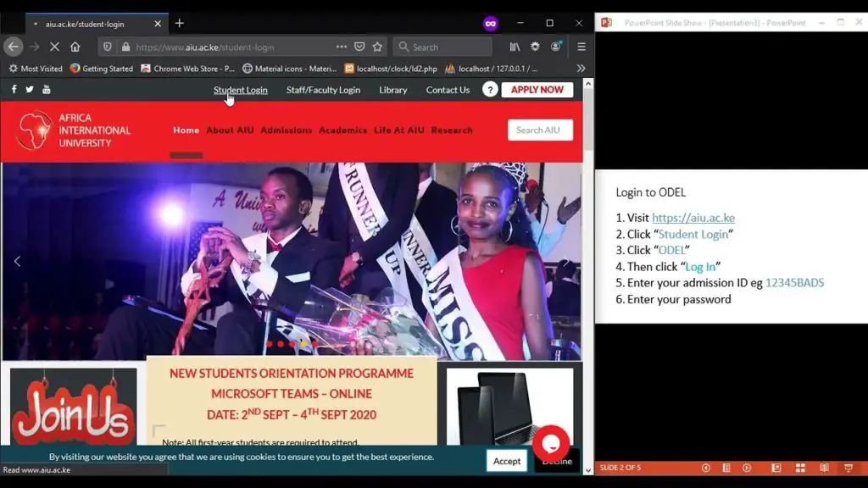Go back with the Firefox back arrow

tap(14, 47)
